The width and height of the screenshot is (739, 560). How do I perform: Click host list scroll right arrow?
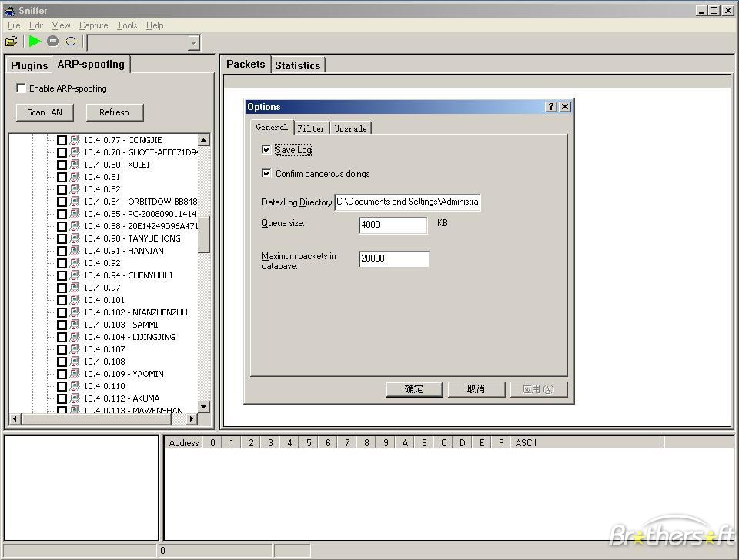(x=192, y=418)
